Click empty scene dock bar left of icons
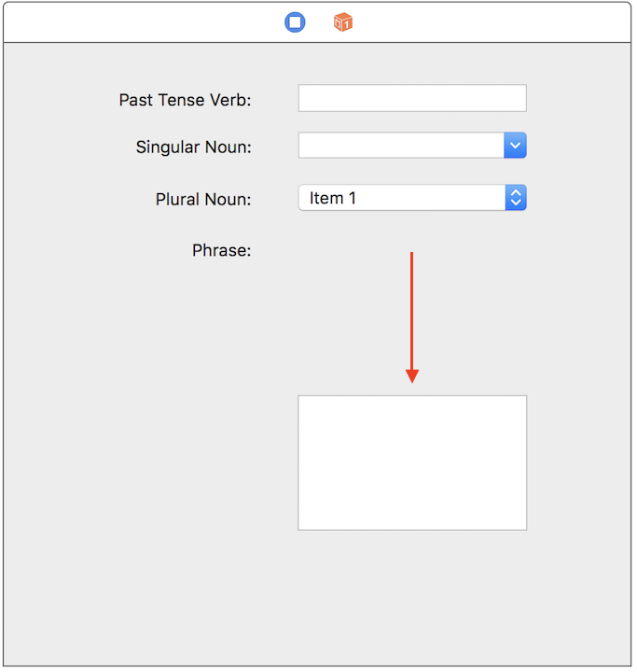Screen dimensions: 637x672 pyautogui.click(x=140, y=22)
